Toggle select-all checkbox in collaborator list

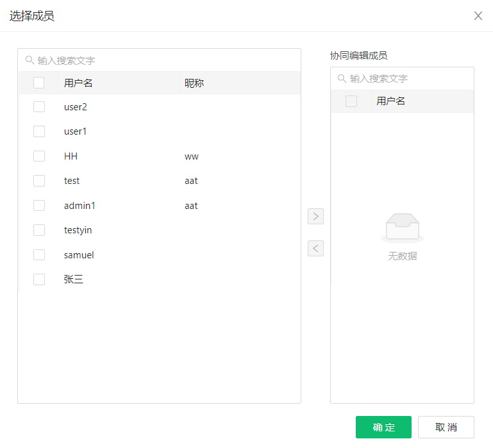(x=351, y=101)
